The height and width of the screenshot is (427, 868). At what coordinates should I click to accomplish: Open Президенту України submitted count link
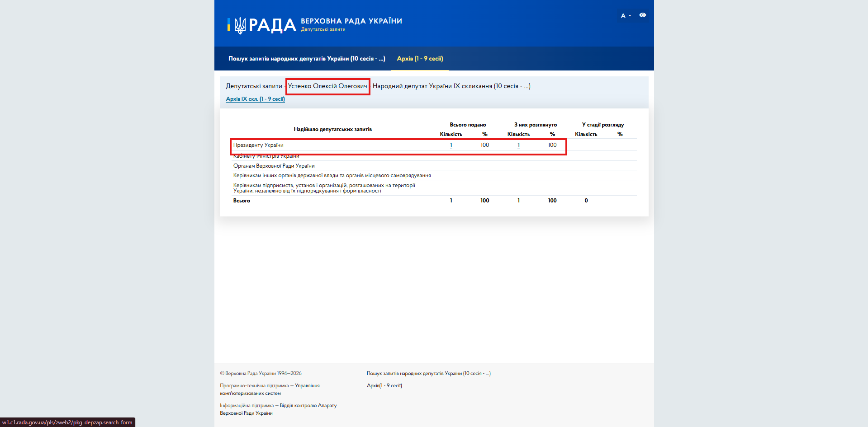click(451, 145)
